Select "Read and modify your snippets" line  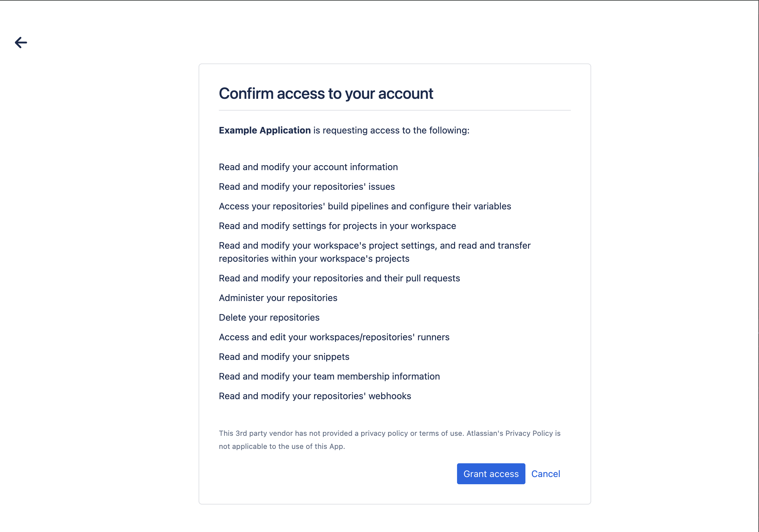pos(284,357)
